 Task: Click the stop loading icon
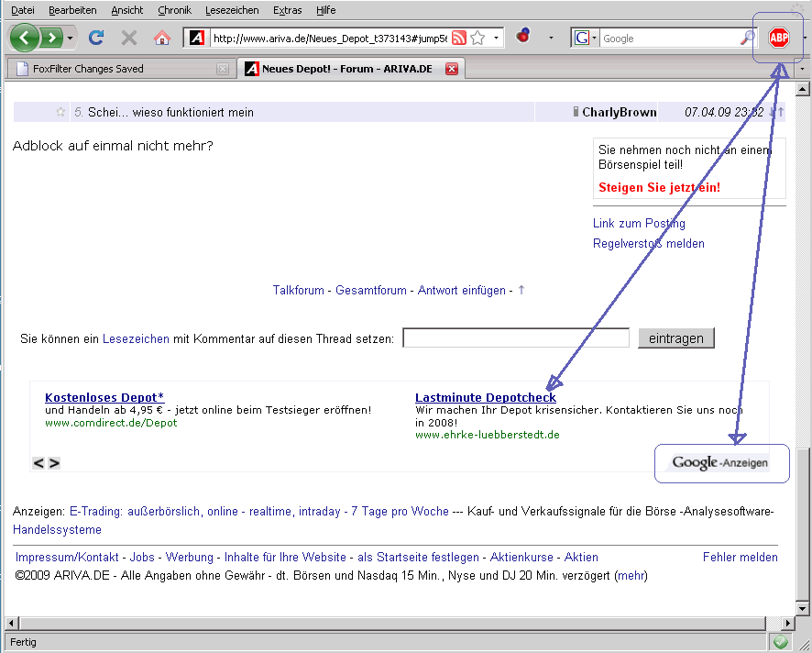click(129, 38)
